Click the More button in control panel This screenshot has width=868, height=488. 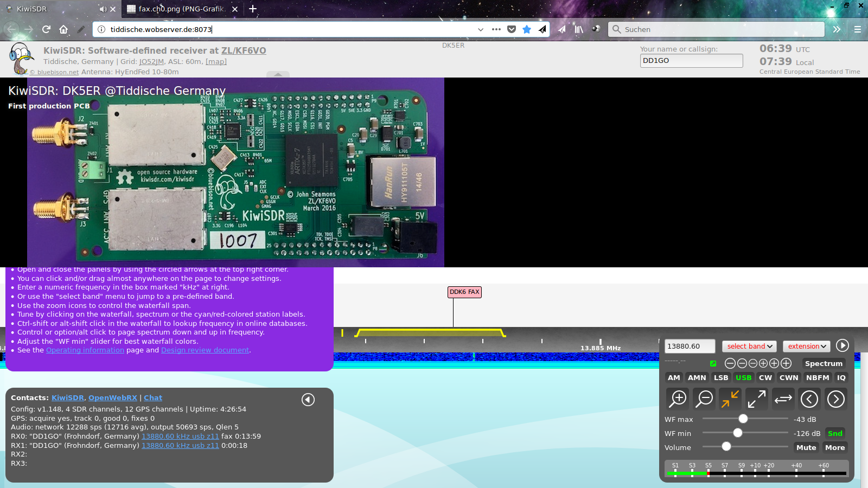coord(835,447)
